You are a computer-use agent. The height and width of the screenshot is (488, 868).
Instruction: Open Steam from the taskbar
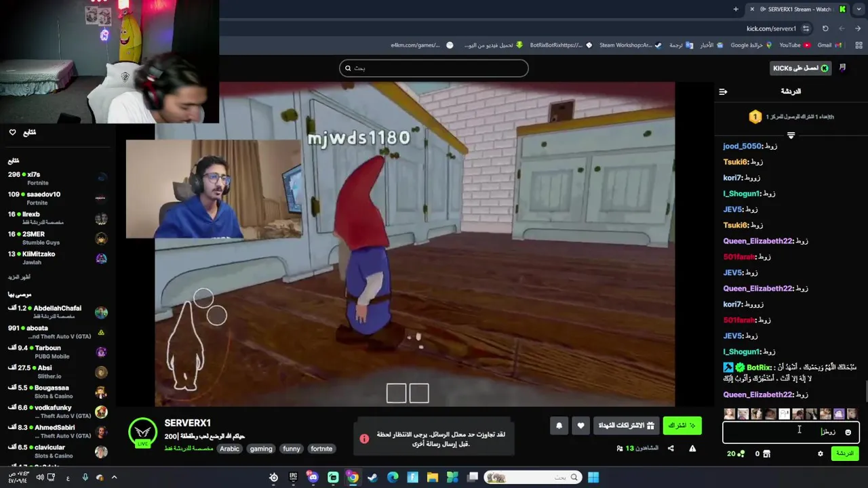pyautogui.click(x=372, y=477)
